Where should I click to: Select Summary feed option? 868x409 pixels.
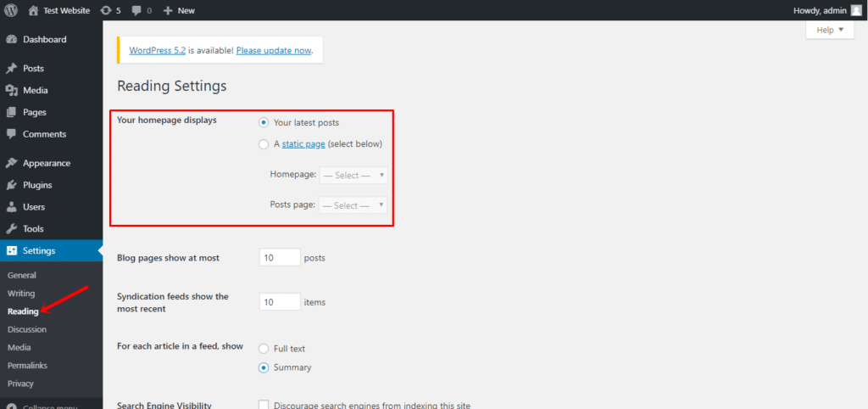264,367
